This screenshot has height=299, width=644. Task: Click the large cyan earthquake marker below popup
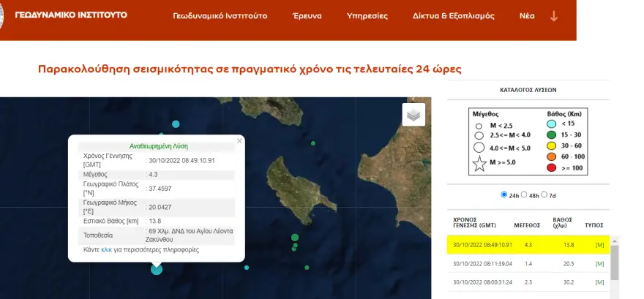click(157, 269)
